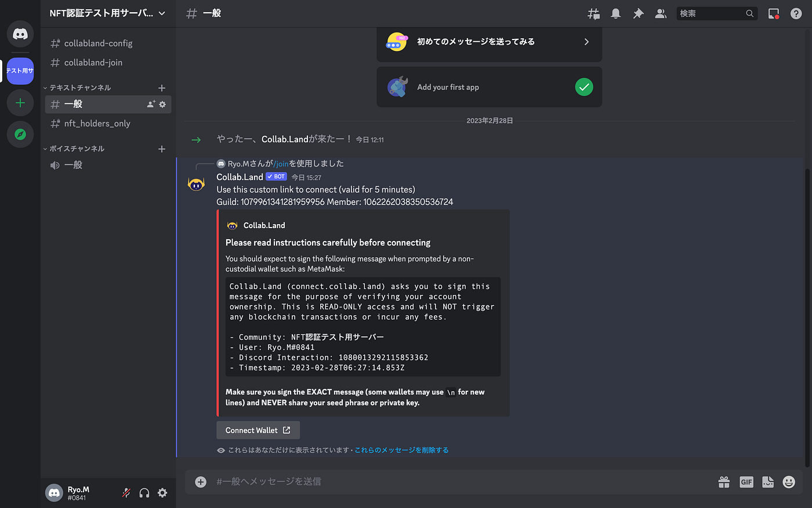
Task: Open Collab.Land bot avatar
Action: click(x=196, y=185)
